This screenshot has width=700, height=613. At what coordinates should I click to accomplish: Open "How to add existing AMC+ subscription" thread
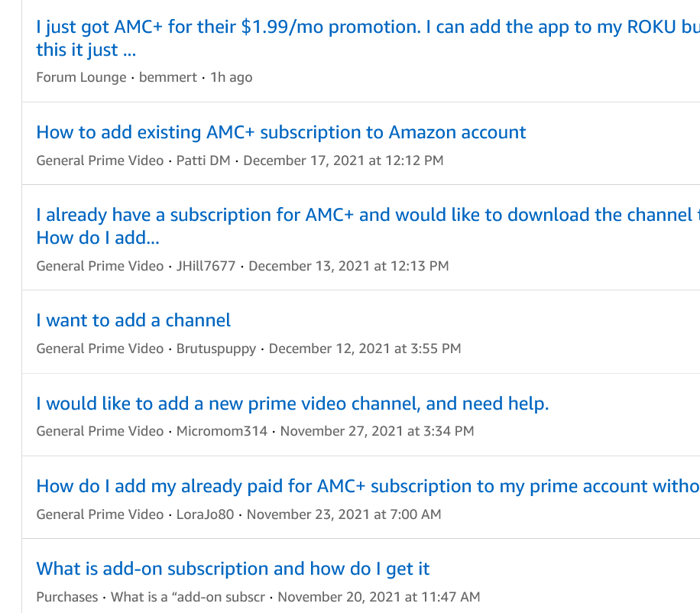280,132
